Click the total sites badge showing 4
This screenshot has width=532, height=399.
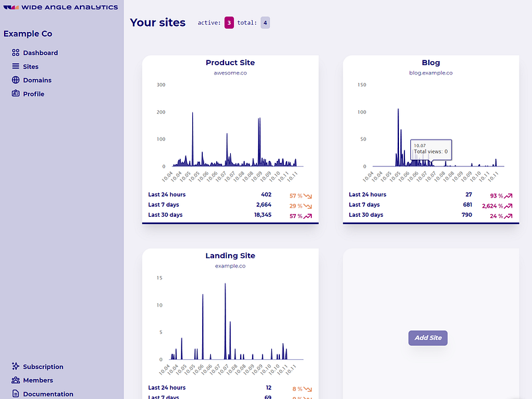[x=265, y=22]
